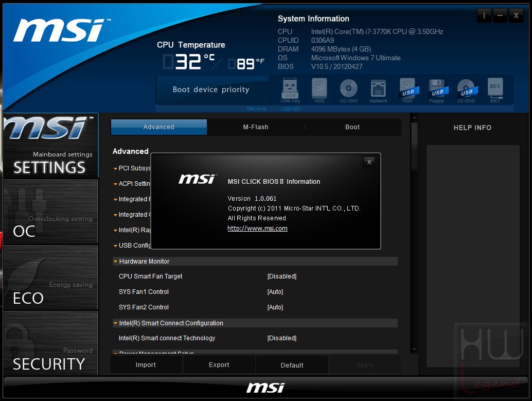
Task: Switch to the Boot tab
Action: tap(352, 127)
